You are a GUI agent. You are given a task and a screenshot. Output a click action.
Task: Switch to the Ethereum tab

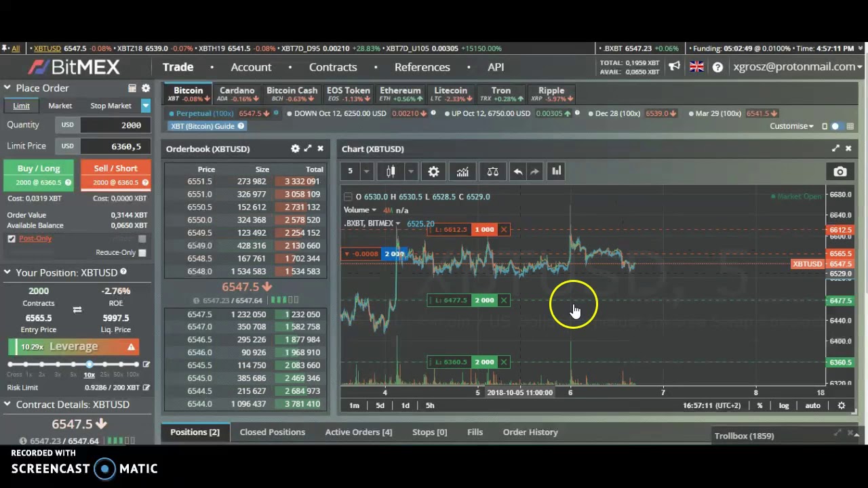click(400, 94)
